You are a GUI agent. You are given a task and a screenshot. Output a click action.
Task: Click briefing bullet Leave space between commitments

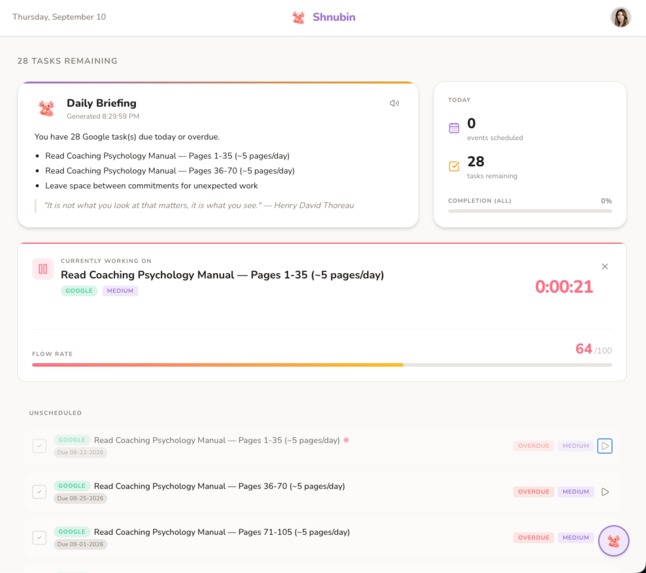click(151, 186)
